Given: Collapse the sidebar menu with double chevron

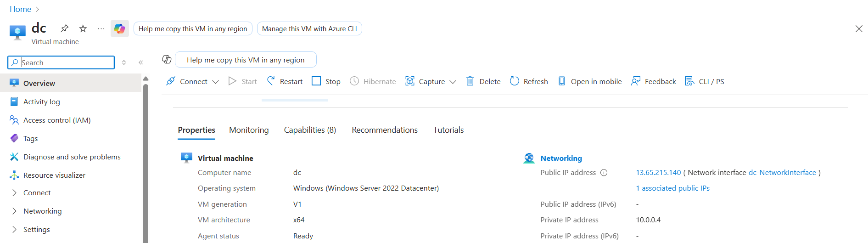Looking at the screenshot, I should point(141,62).
